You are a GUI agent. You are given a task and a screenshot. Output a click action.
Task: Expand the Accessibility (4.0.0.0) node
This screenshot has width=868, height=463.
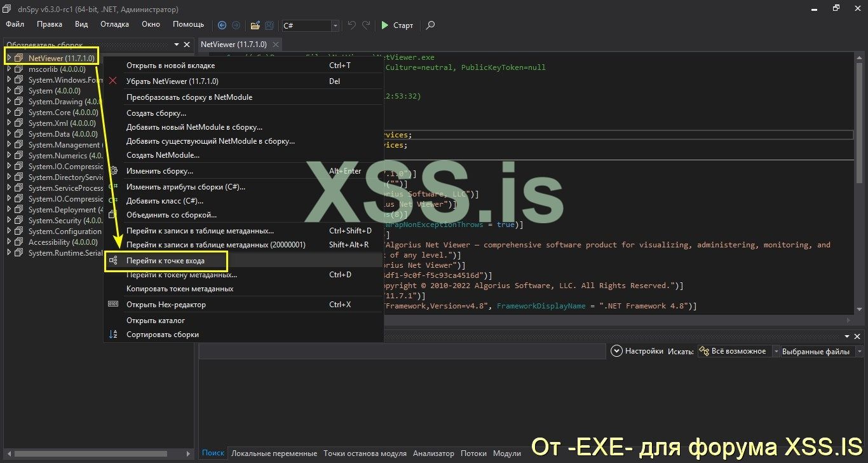click(x=9, y=242)
